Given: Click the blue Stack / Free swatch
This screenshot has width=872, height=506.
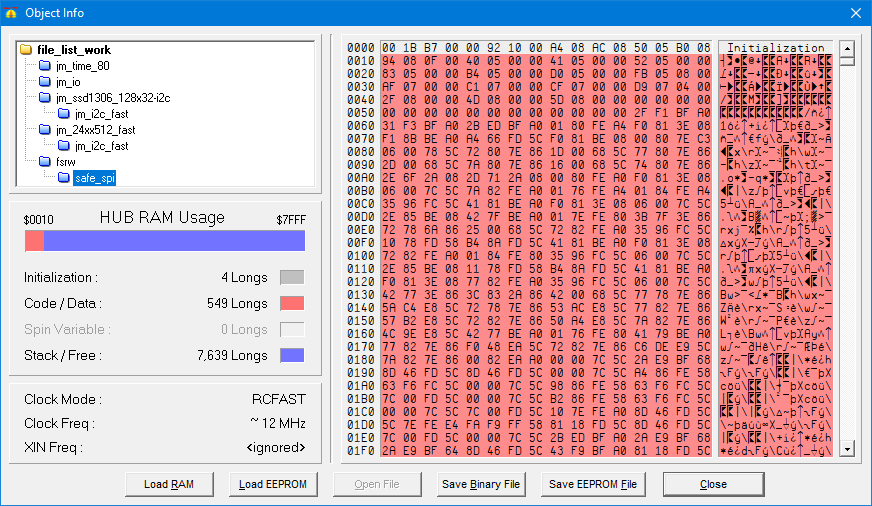Looking at the screenshot, I should 292,355.
